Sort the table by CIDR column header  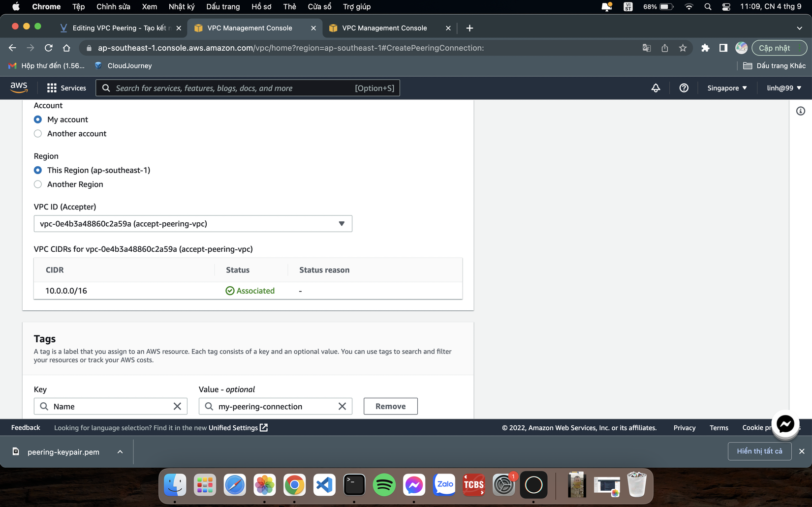(55, 270)
